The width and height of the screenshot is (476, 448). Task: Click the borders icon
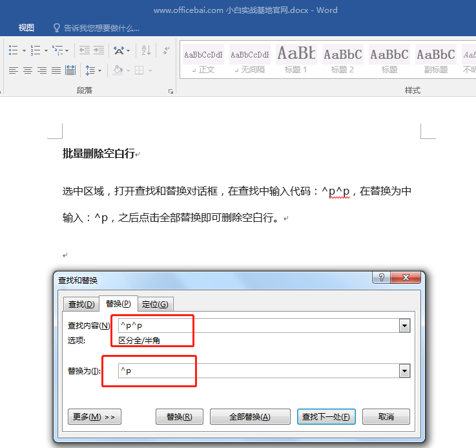pos(140,70)
